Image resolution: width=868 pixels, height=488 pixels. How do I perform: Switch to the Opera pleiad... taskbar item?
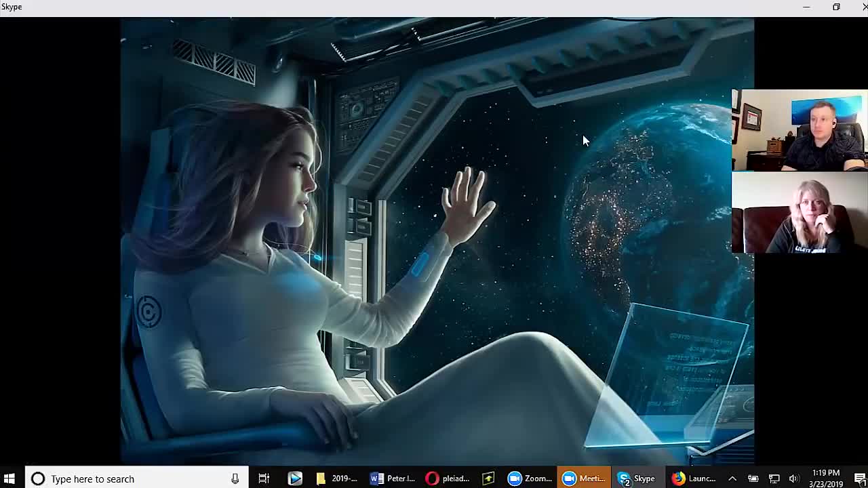448,479
